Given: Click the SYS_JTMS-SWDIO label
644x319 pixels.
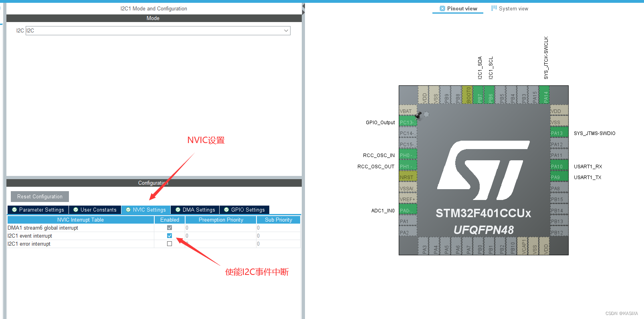Looking at the screenshot, I should click(x=594, y=133).
